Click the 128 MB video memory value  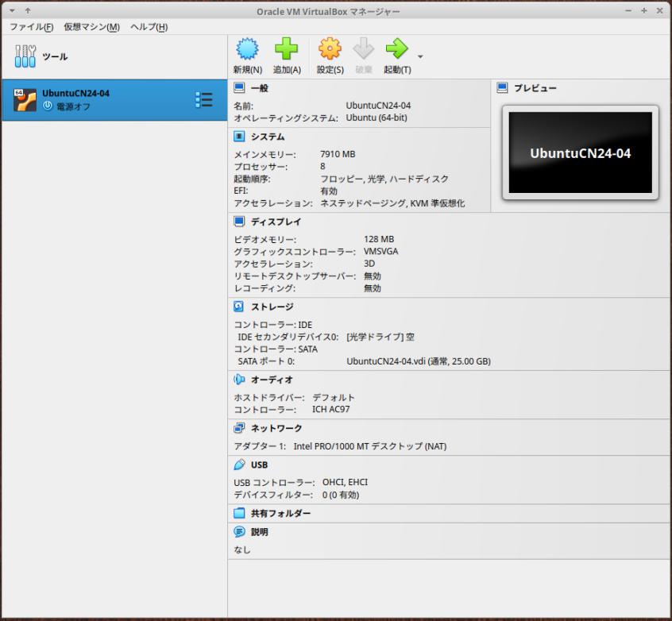[379, 239]
